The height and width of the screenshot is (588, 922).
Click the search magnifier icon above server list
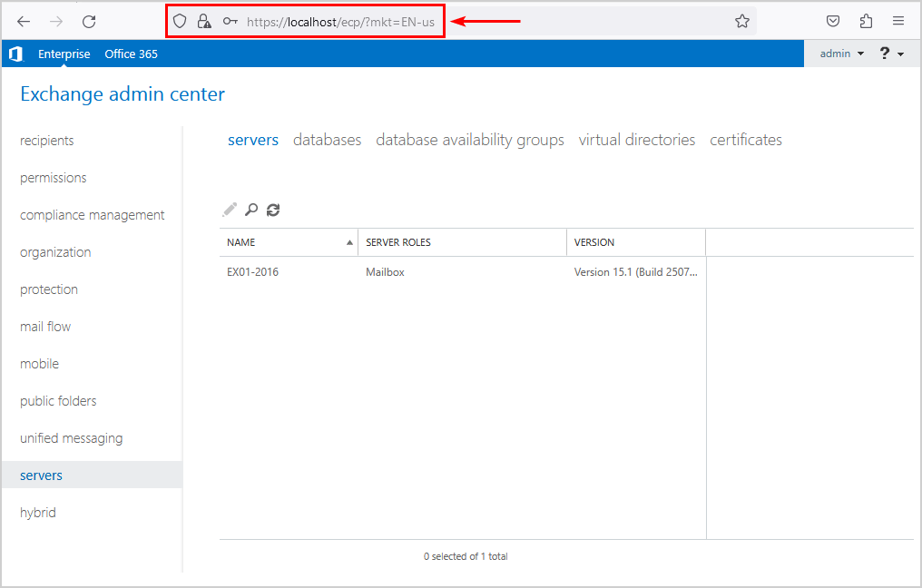point(251,210)
